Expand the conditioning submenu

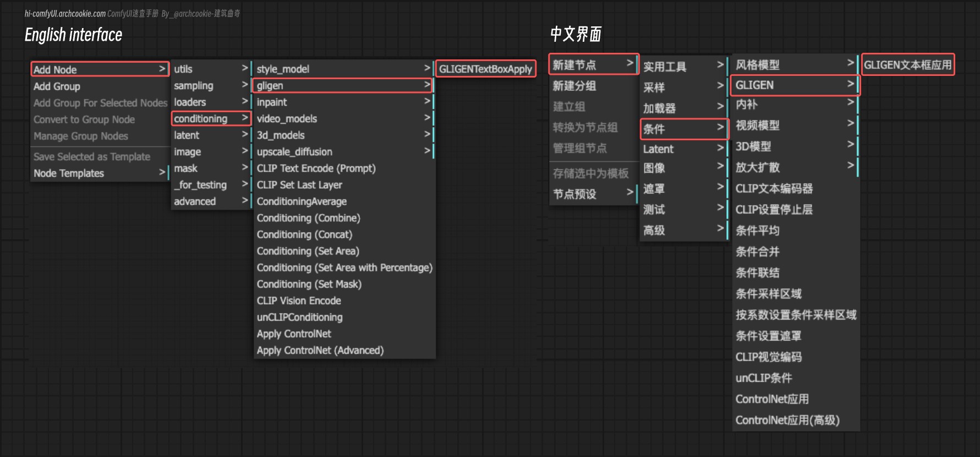[x=211, y=118]
